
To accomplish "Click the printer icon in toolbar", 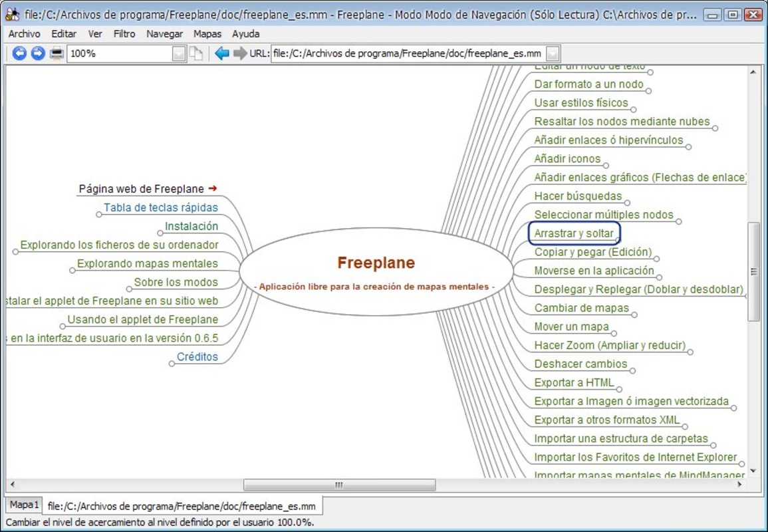I will (x=57, y=53).
